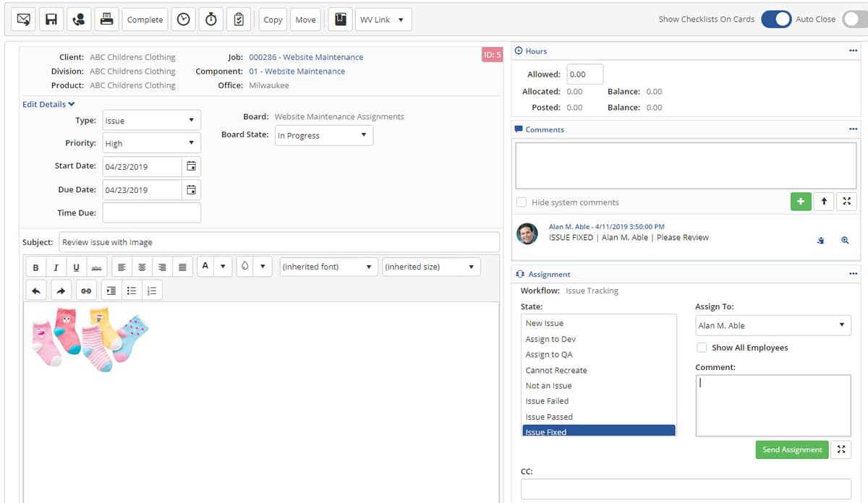Insert numbered list
The image size is (868, 503).
click(152, 291)
